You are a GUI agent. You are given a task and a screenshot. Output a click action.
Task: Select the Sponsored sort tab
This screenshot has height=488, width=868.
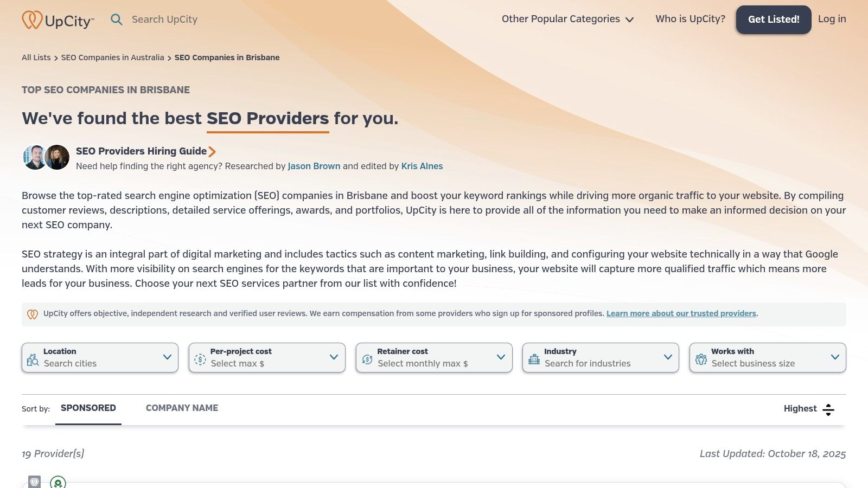[88, 408]
